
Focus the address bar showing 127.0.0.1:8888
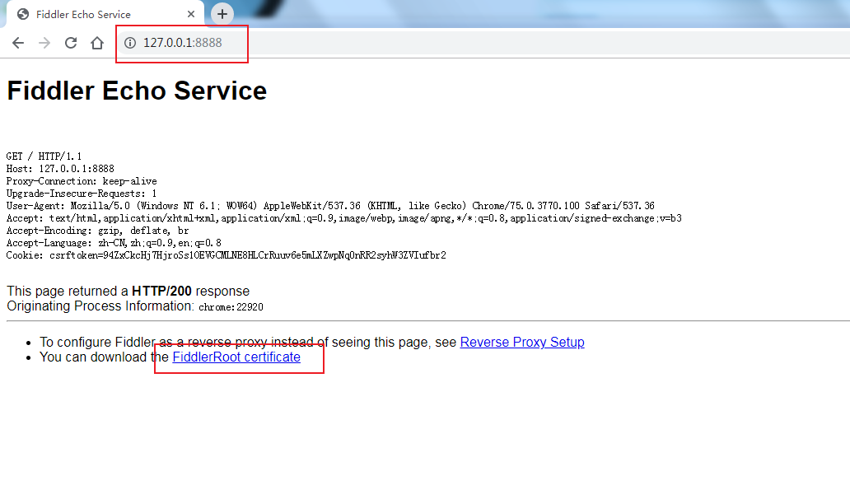click(483, 43)
